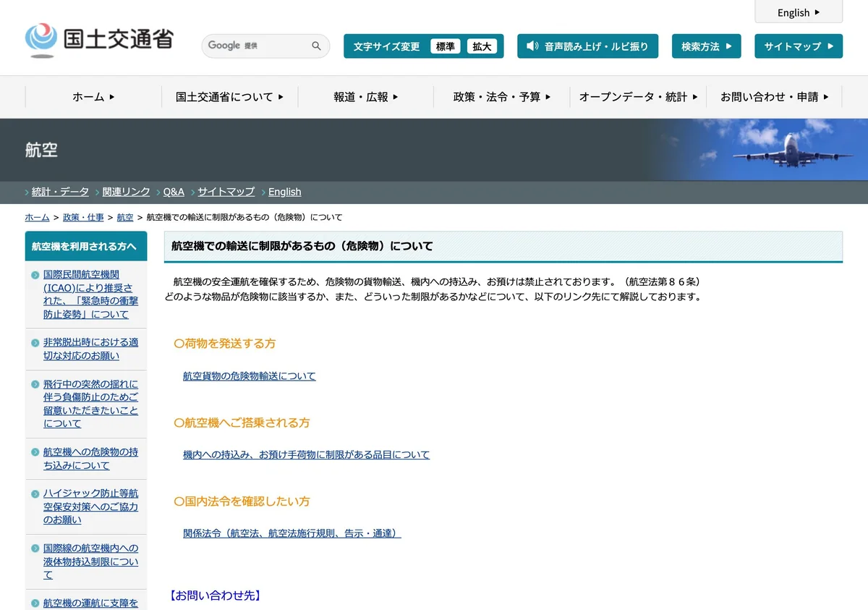Viewport: 868px width, 610px height.
Task: Click the 【お問い合わせ先】 text
Action: (215, 596)
